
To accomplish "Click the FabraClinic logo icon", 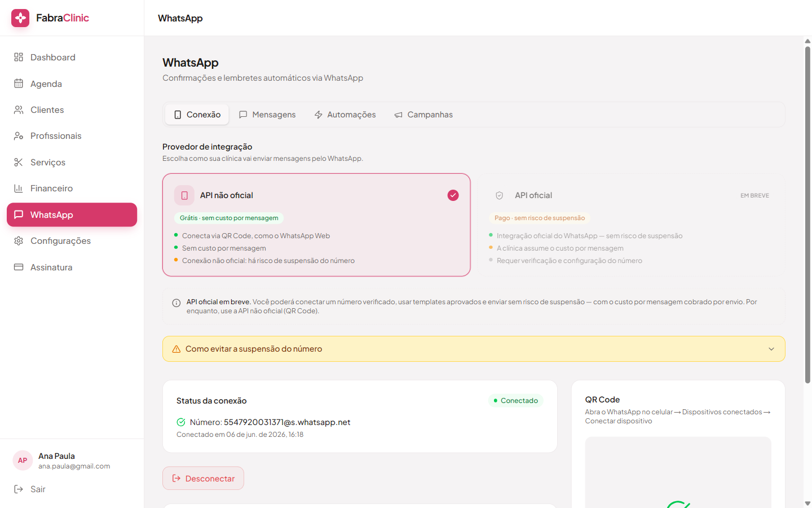I will 20,18.
